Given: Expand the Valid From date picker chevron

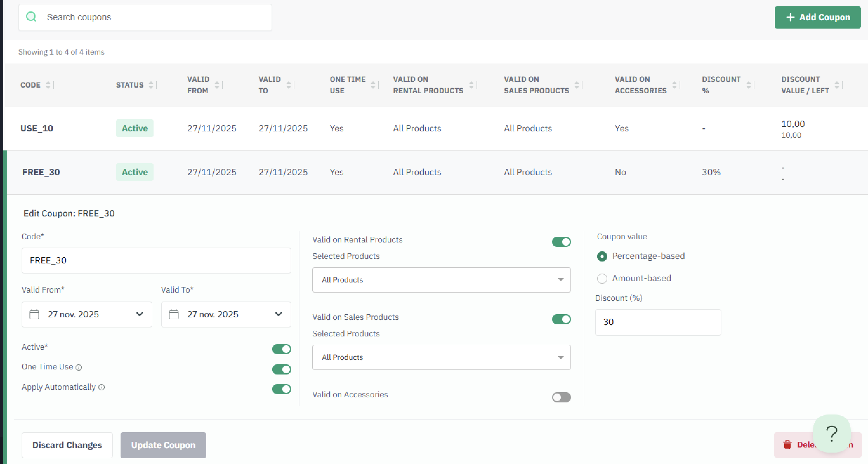Looking at the screenshot, I should [139, 314].
